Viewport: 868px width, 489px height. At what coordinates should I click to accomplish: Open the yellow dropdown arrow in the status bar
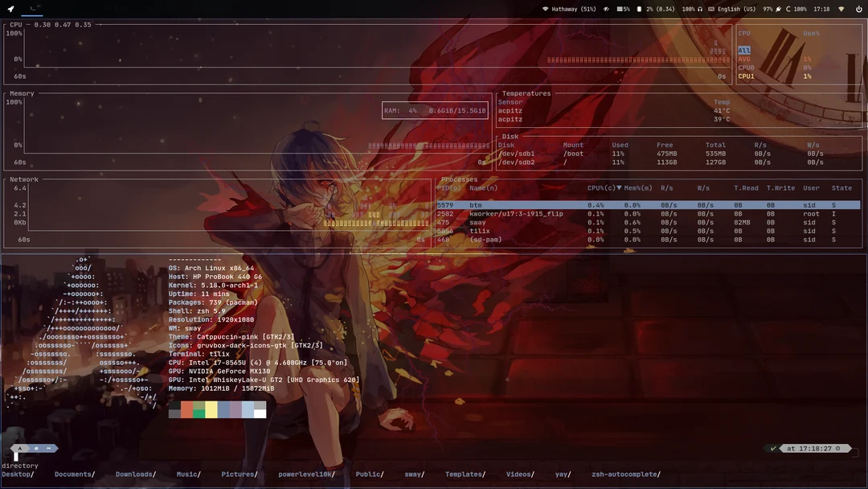[x=841, y=8]
